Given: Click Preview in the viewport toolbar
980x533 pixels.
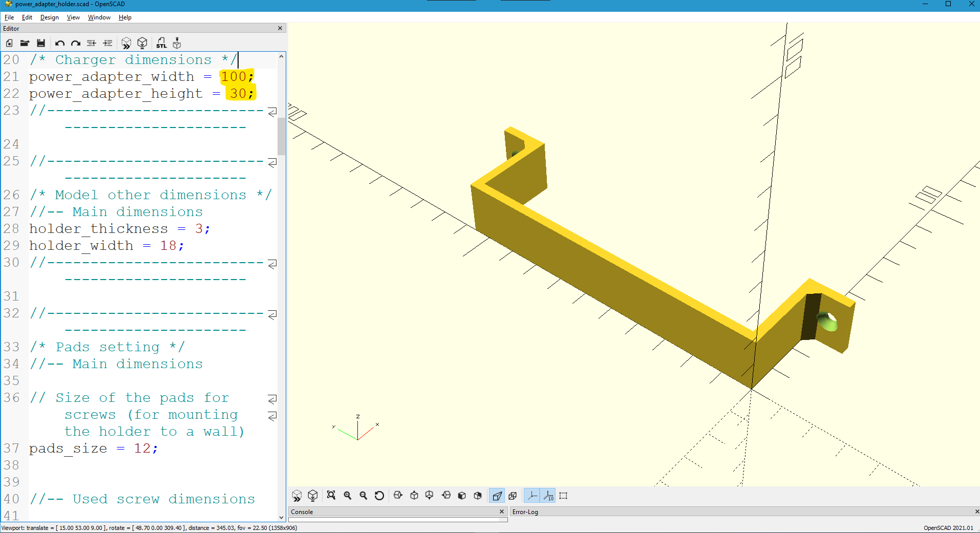Looking at the screenshot, I should point(297,496).
